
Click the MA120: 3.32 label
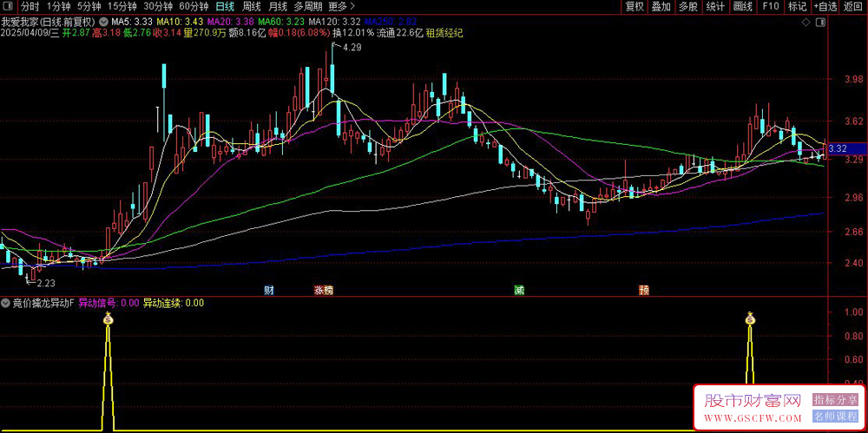335,23
